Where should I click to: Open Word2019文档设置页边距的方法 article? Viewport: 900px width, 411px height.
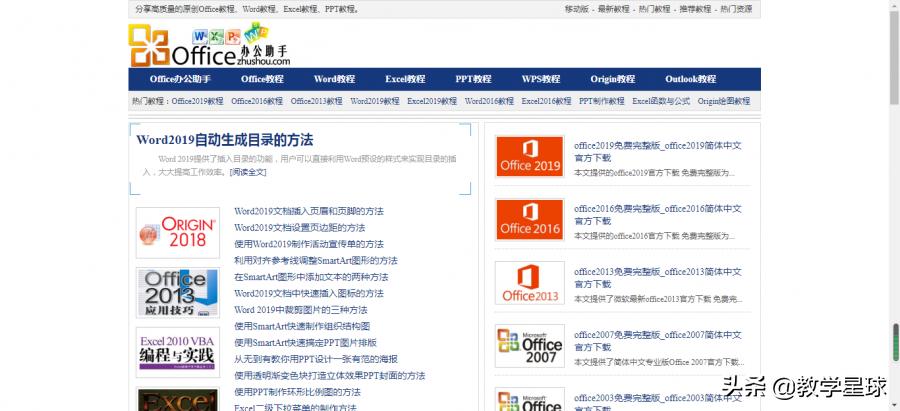(x=300, y=228)
